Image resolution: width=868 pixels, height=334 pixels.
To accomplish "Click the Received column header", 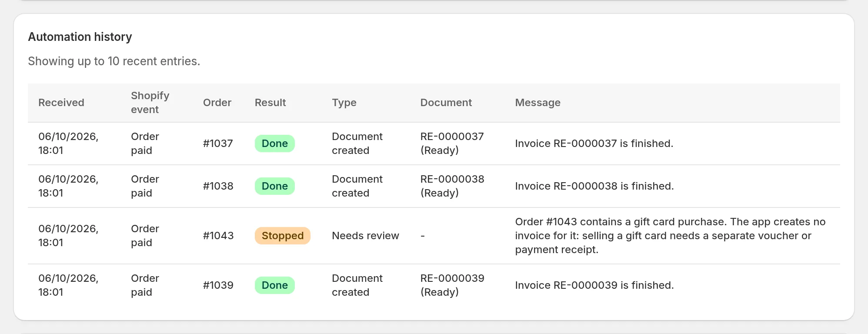I will pyautogui.click(x=61, y=103).
